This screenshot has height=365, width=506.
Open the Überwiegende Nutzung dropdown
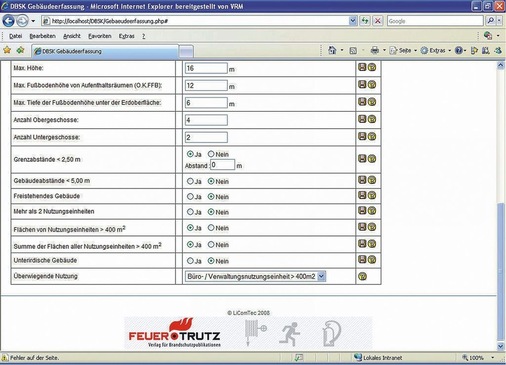(x=255, y=276)
